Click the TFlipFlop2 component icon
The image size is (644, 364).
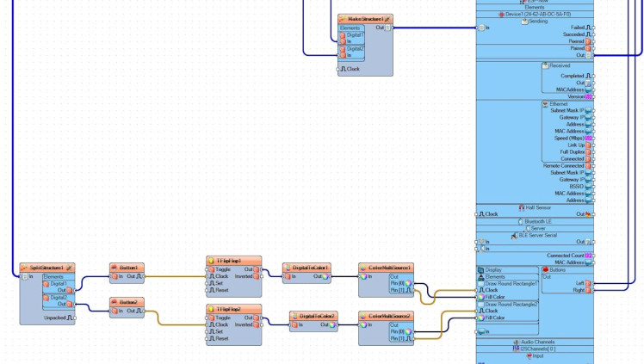pos(212,308)
